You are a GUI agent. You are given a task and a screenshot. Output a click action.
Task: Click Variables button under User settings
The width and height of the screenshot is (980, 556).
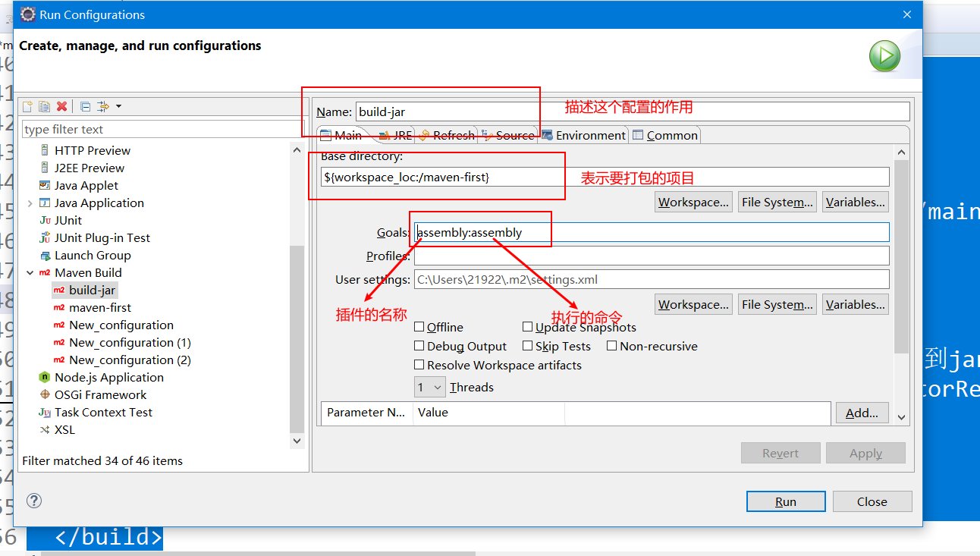pos(856,304)
